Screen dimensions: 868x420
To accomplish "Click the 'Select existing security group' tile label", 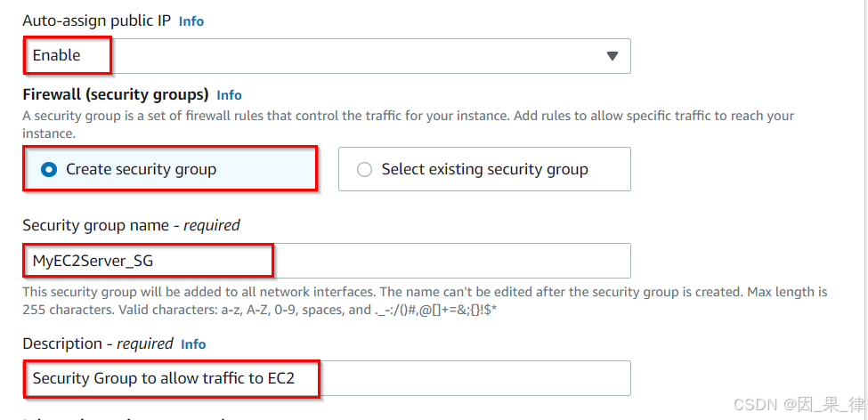I will [484, 169].
